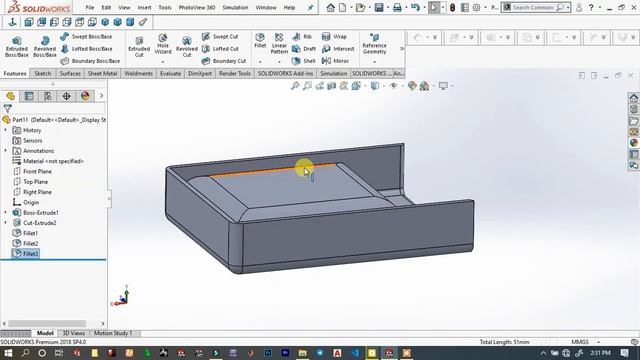Viewport: 640px width, 360px height.
Task: Click the Home icon in the title toolbar
Action: coord(331,7)
